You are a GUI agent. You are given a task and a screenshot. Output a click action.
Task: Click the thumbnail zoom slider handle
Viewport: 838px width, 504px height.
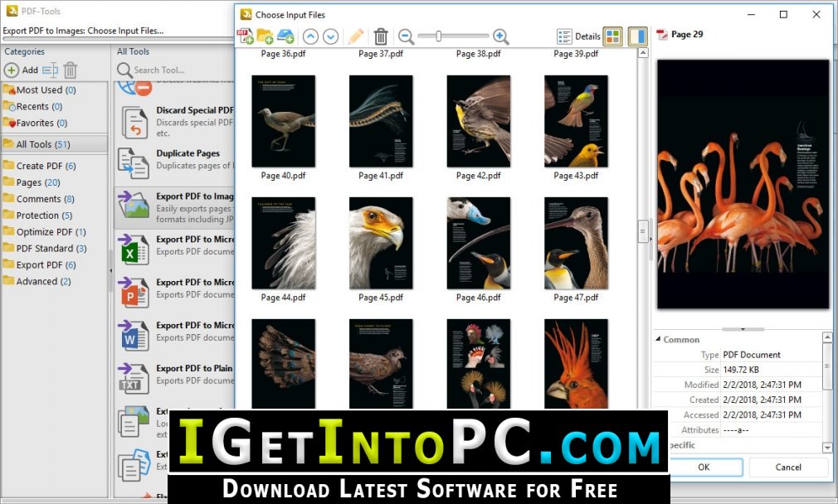point(438,36)
